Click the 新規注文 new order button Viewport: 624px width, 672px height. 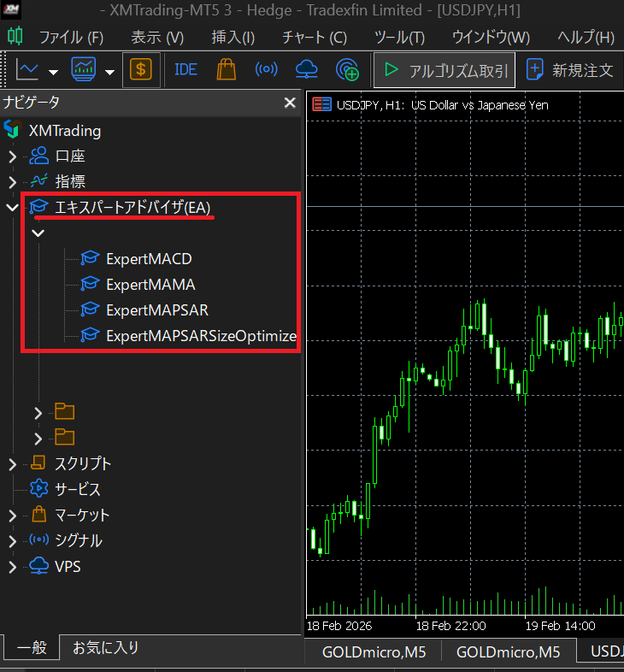[x=571, y=70]
